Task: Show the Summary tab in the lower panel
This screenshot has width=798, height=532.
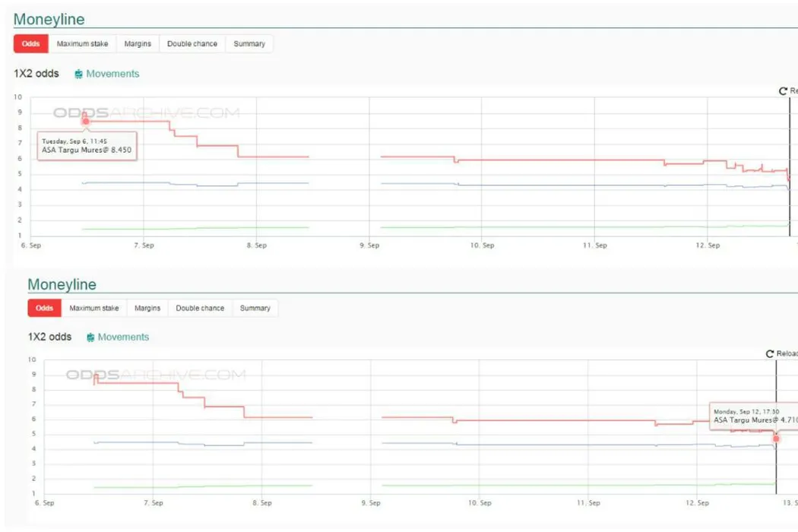Action: pyautogui.click(x=255, y=308)
